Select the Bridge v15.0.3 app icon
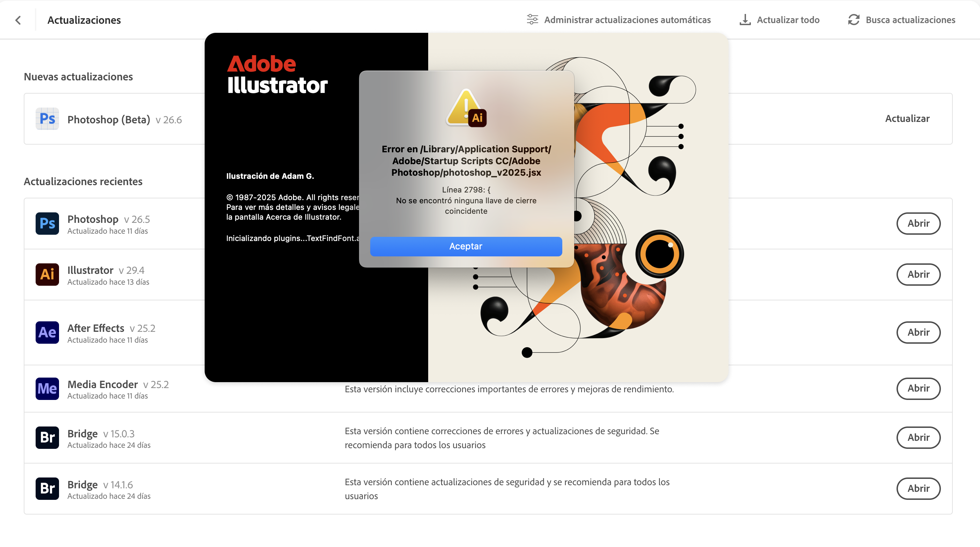This screenshot has width=980, height=547. coord(46,437)
